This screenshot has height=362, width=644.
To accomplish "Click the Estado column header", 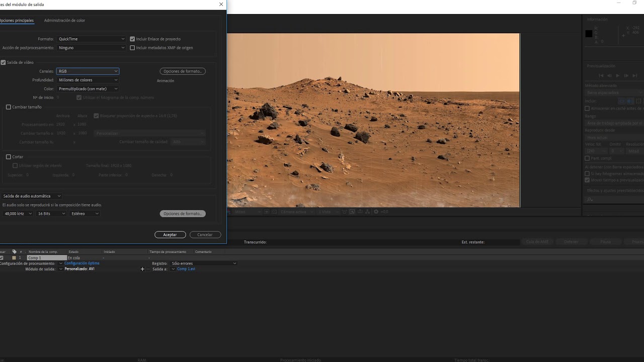I will [73, 252].
